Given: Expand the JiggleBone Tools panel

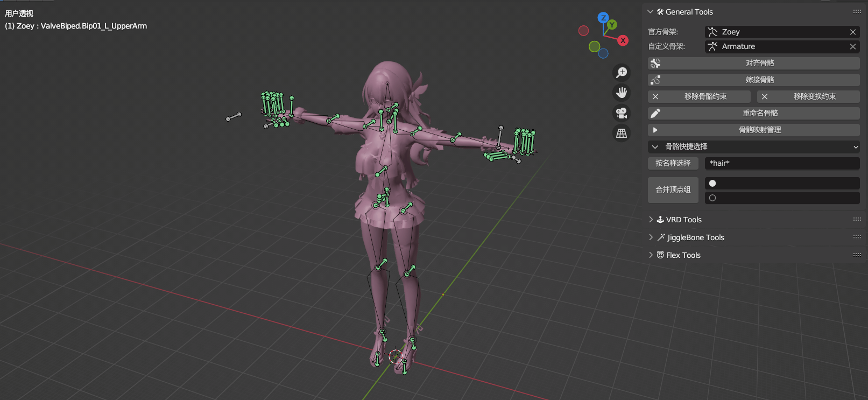Looking at the screenshot, I should pyautogui.click(x=651, y=237).
